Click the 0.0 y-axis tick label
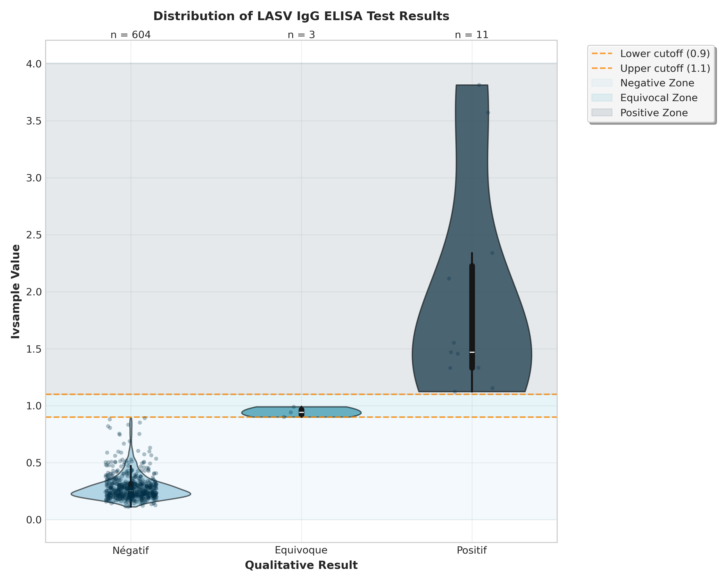This screenshot has height=582, width=728. (34, 520)
